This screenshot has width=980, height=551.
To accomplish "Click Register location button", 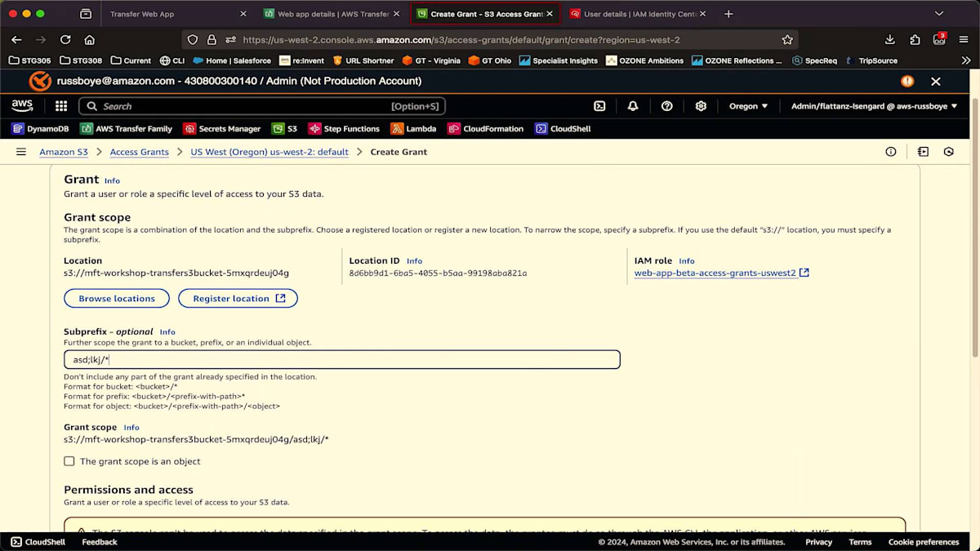I will coord(238,299).
